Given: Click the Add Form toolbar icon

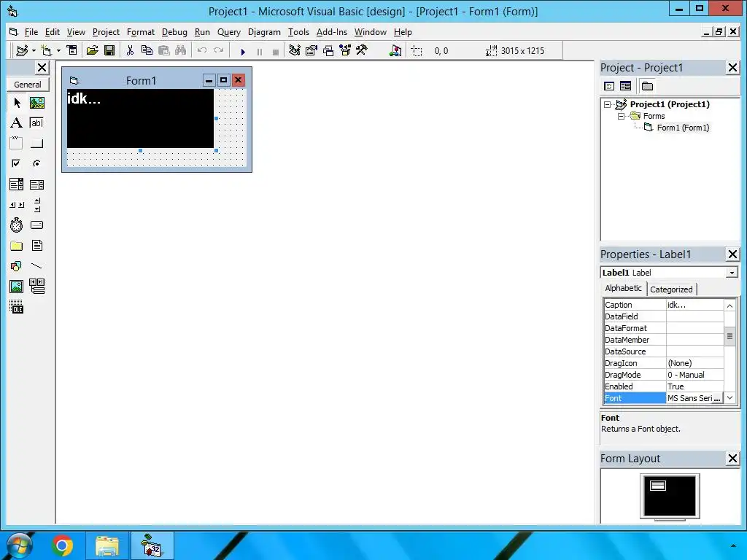Looking at the screenshot, I should [46, 50].
